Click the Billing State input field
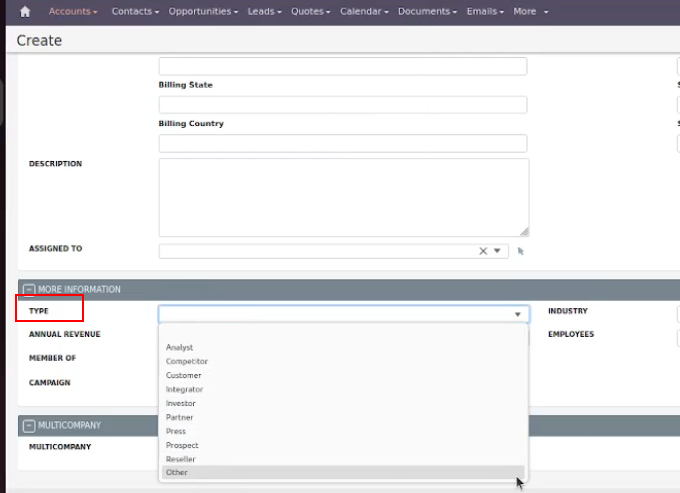 [342, 105]
